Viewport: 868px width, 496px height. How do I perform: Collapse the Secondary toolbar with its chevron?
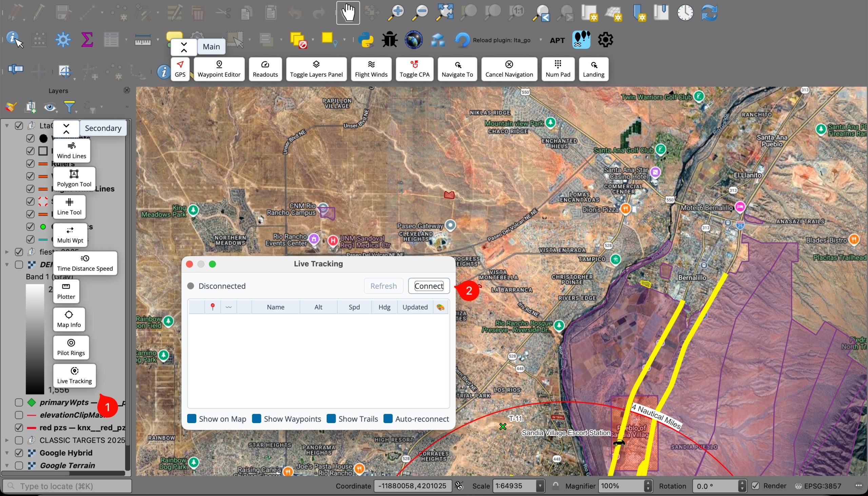coord(66,129)
